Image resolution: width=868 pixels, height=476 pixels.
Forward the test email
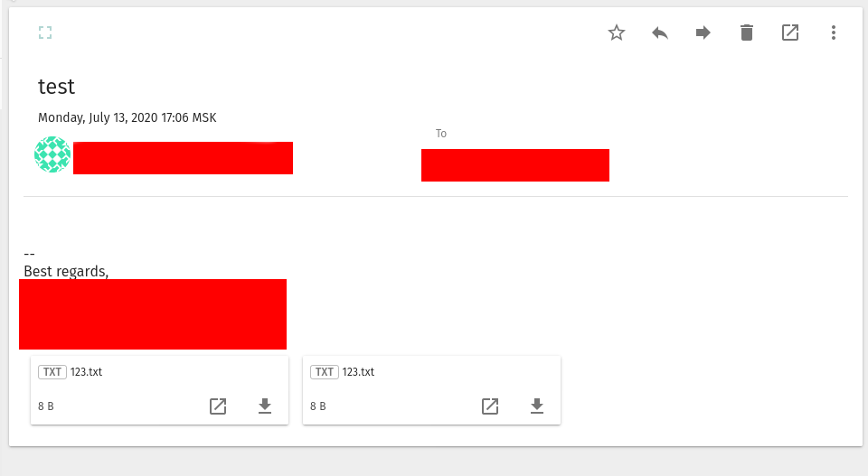[703, 33]
